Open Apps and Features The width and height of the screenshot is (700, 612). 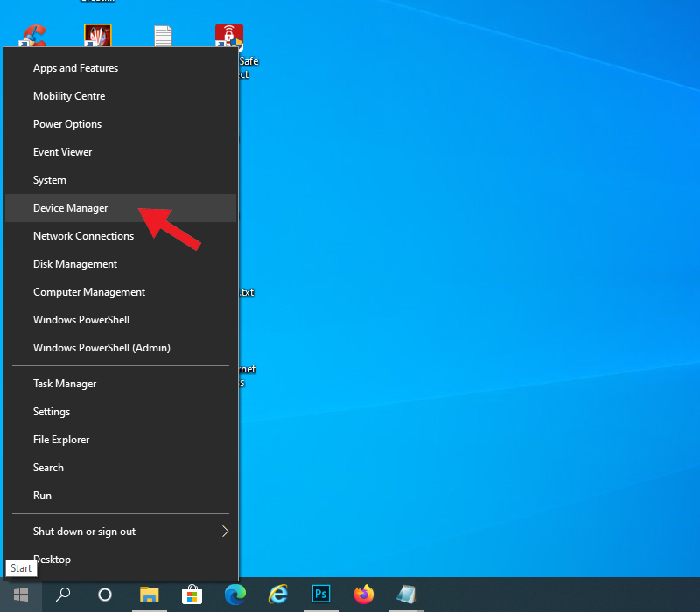(121, 68)
